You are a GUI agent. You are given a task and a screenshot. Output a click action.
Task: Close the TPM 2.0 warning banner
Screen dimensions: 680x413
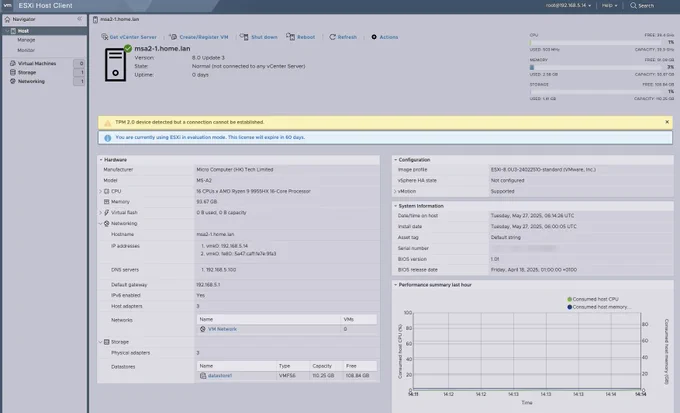coord(667,122)
